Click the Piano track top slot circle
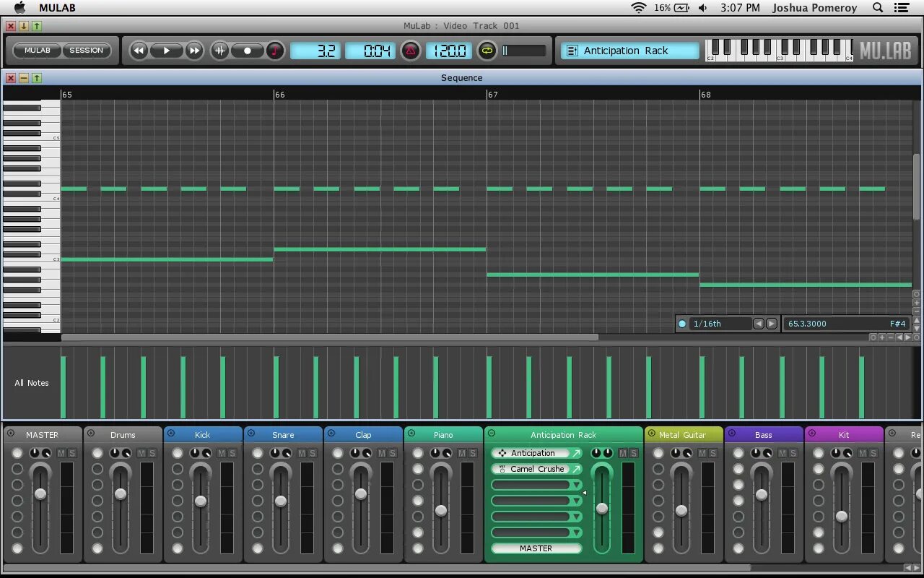Image resolution: width=924 pixels, height=578 pixels. coord(418,453)
